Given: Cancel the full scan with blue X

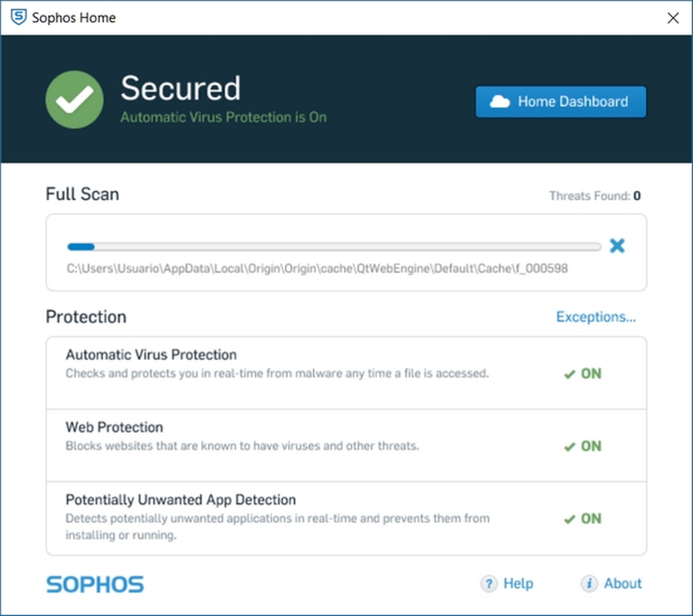Looking at the screenshot, I should coord(617,246).
